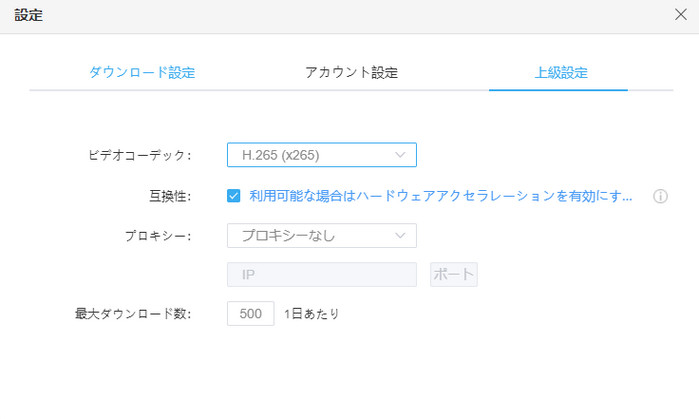Toggle the hardware acceleration checkbox

(x=234, y=196)
